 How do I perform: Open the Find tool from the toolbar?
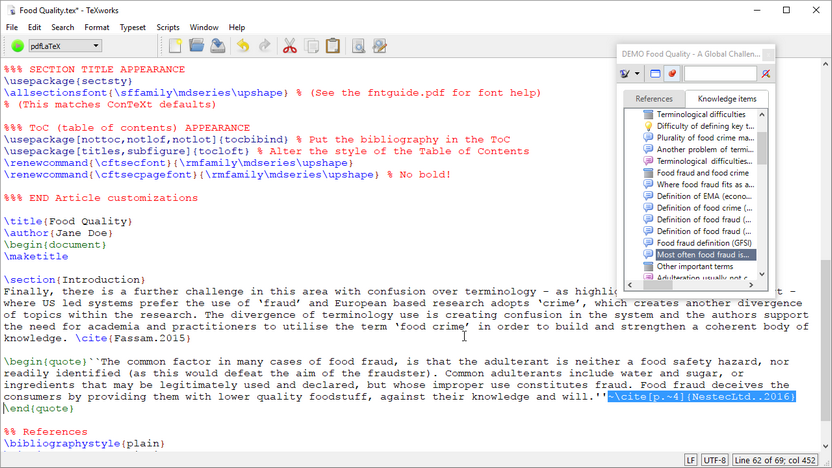coord(358,46)
